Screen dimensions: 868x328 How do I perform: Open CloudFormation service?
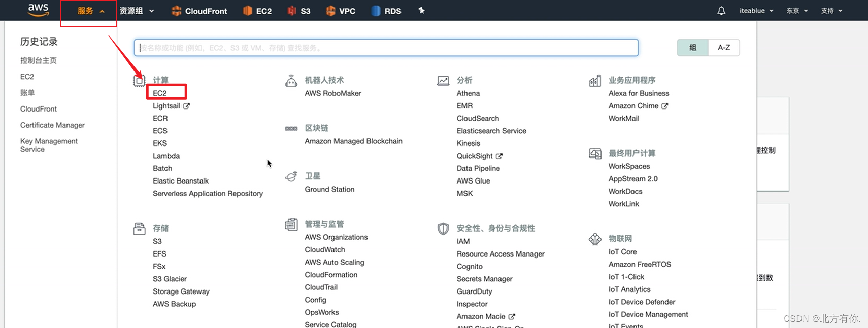point(331,275)
